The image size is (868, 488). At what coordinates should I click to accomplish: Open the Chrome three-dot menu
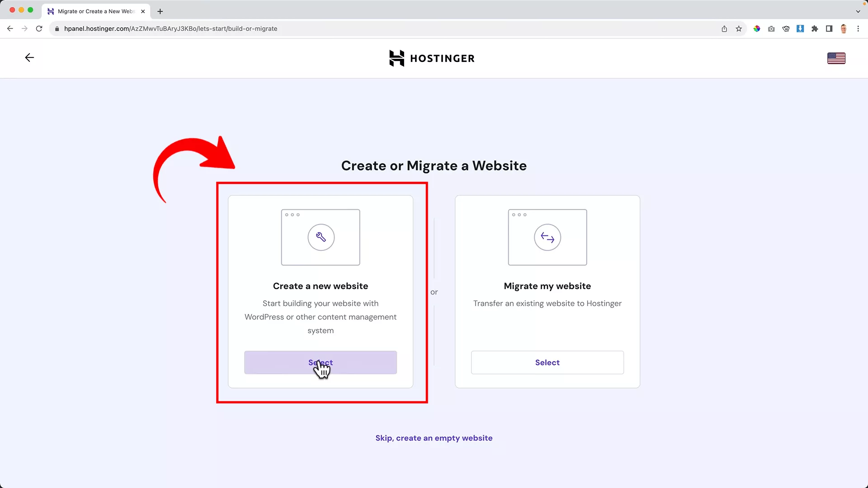[859, 28]
